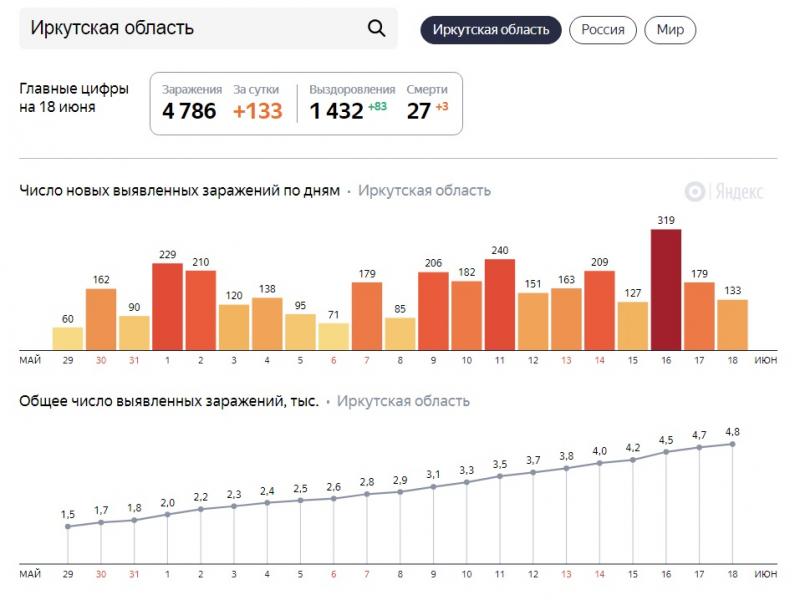Click the line chart point labeled 4,0
Image resolution: width=800 pixels, height=600 pixels.
[599, 463]
